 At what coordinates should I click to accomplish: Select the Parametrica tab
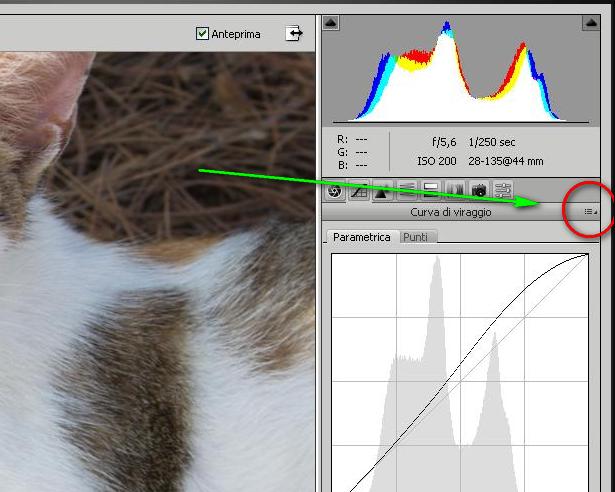coord(361,237)
